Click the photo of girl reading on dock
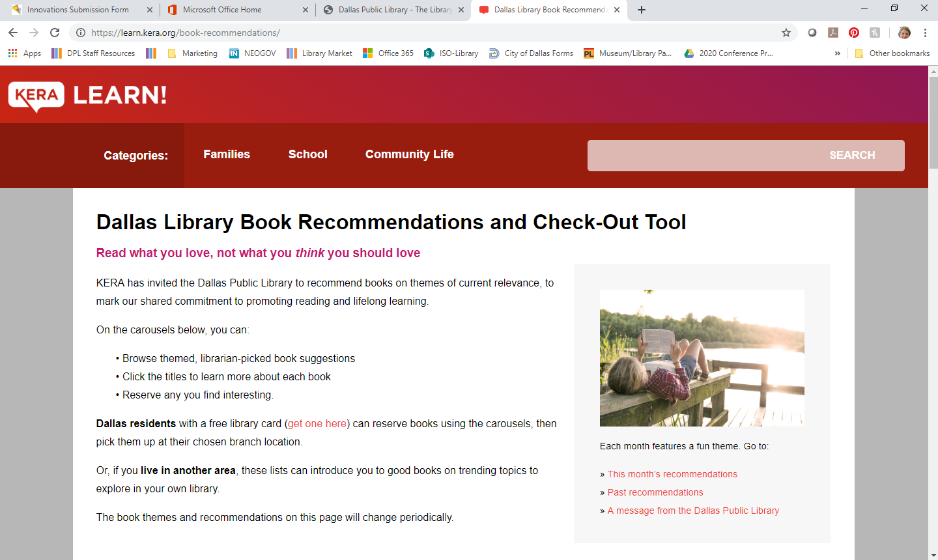Screen dimensions: 938x560 tap(702, 358)
